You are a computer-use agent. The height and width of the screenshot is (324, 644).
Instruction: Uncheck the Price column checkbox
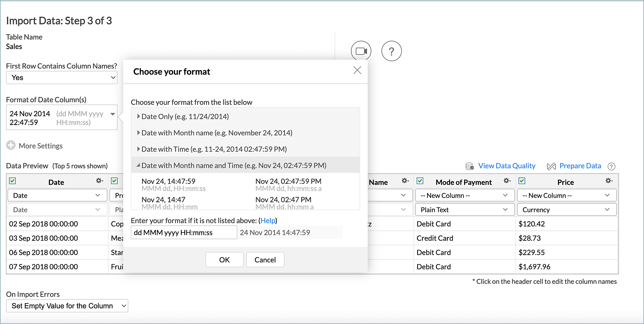click(x=522, y=181)
